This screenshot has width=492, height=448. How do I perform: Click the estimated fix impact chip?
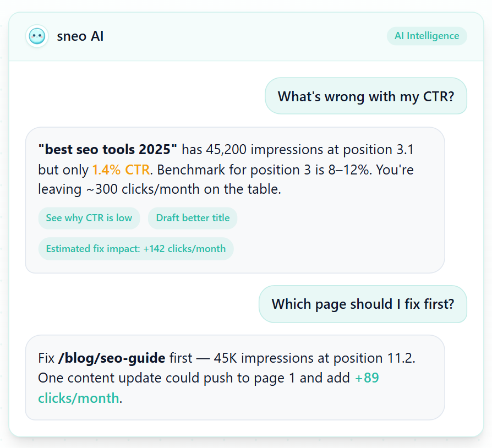136,249
